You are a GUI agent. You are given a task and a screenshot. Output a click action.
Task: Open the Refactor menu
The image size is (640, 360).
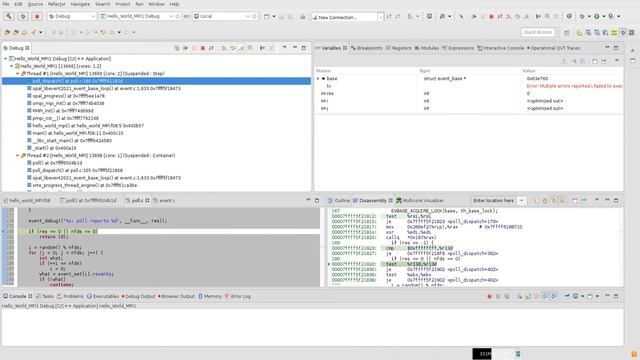57,4
